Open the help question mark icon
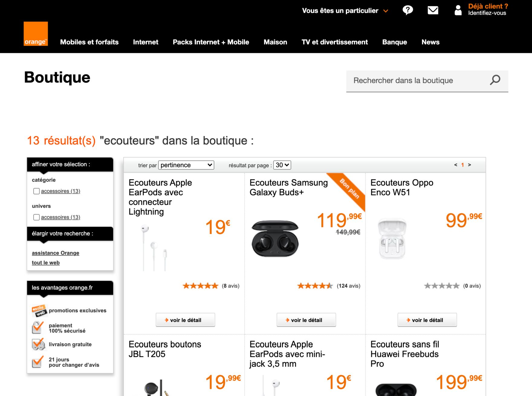The width and height of the screenshot is (532, 396). (407, 10)
